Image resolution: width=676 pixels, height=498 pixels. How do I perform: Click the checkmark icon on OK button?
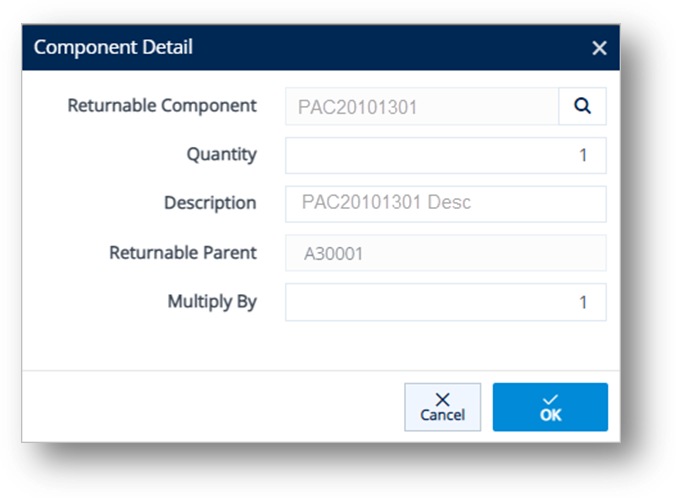coord(550,399)
